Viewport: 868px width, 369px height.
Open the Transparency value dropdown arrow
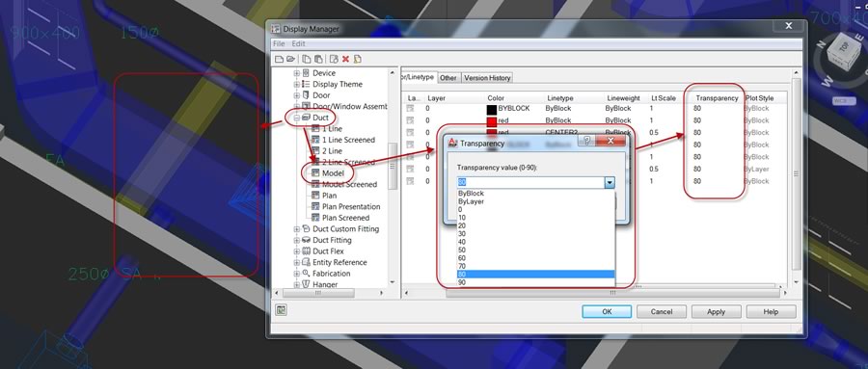pyautogui.click(x=610, y=182)
